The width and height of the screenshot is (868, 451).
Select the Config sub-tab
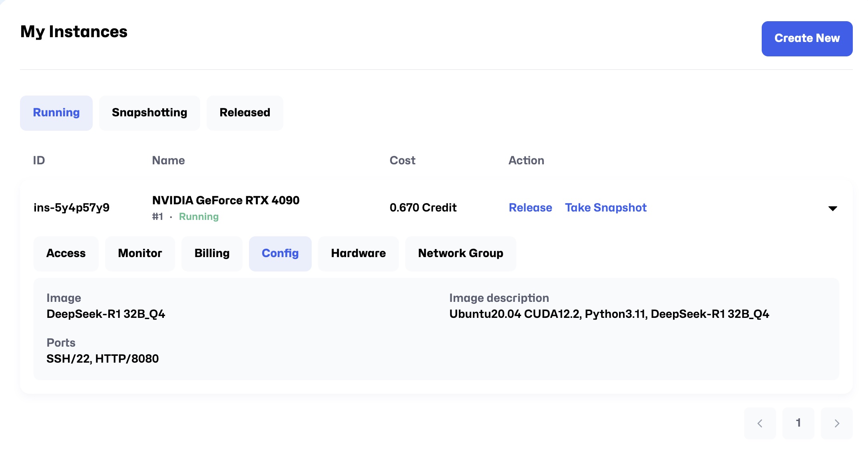coord(280,253)
